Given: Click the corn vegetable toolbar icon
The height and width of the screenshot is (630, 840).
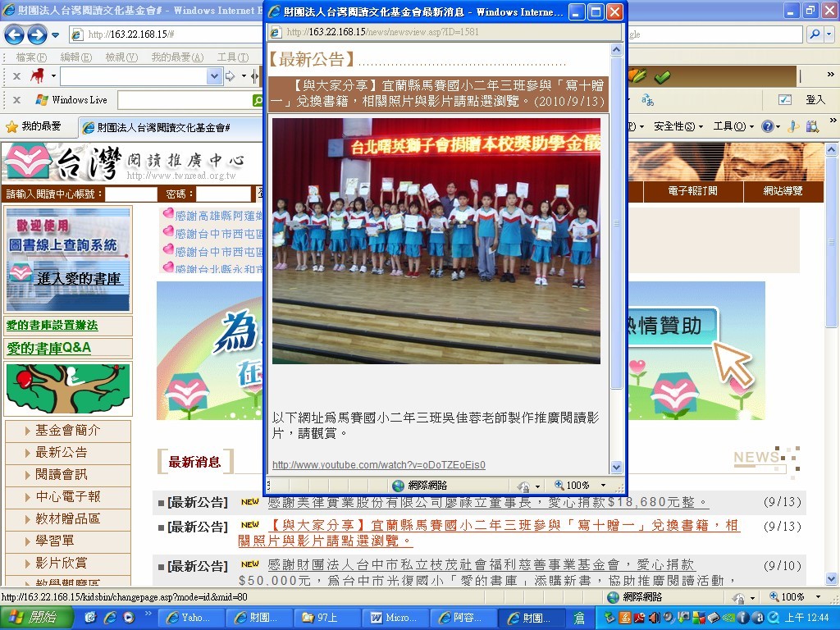Looking at the screenshot, I should tap(637, 75).
